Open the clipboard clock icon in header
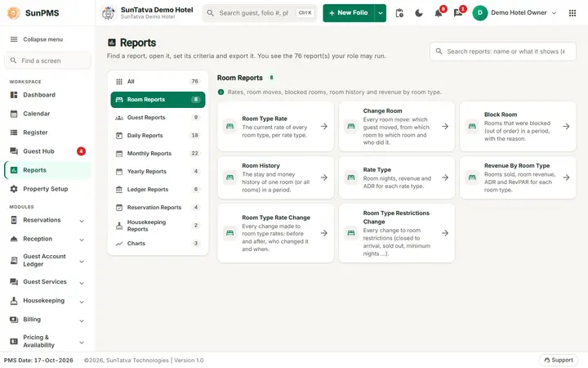Screen dimensions: 588x368 point(399,13)
